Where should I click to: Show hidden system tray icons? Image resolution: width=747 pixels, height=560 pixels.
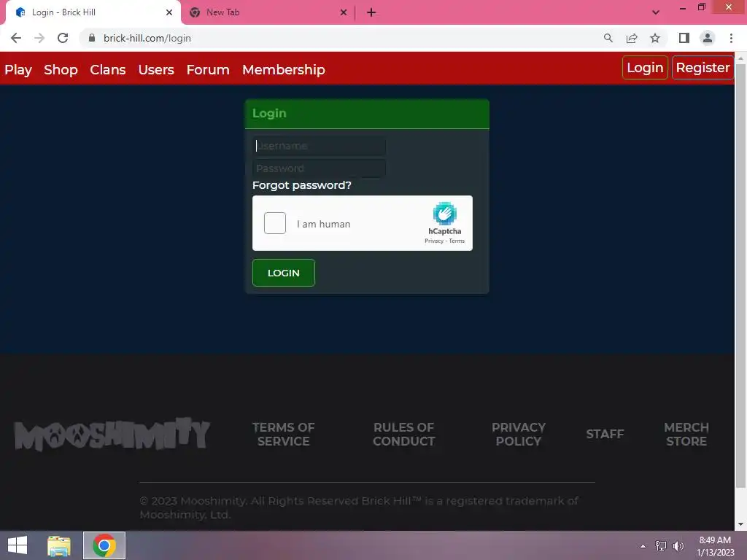click(643, 546)
